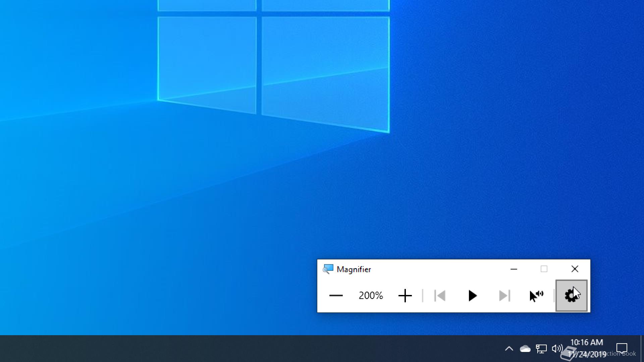The height and width of the screenshot is (362, 644).
Task: Click the Magnifier title bar app icon
Action: (x=328, y=269)
